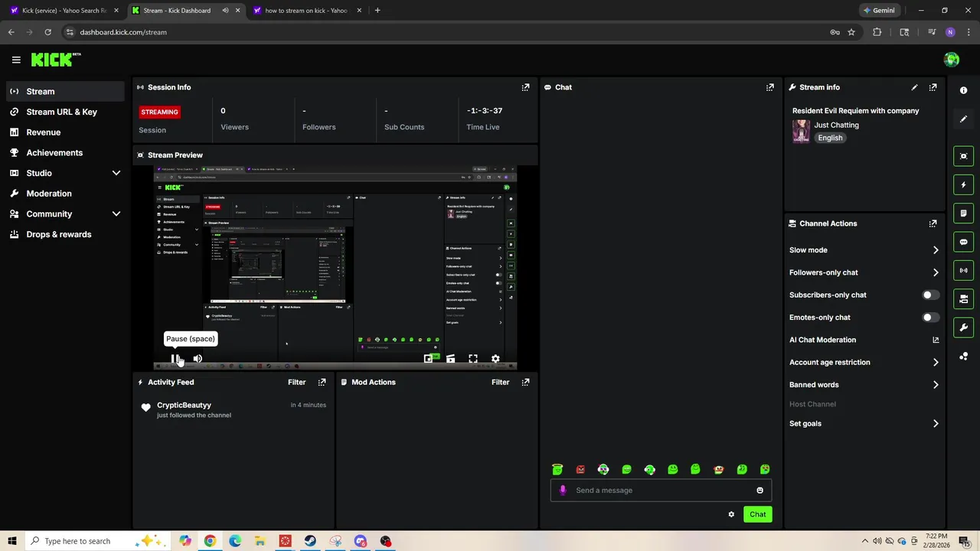Image resolution: width=980 pixels, height=551 pixels.
Task: Toggle the Session Info widget in right sidebar
Action: point(964,270)
